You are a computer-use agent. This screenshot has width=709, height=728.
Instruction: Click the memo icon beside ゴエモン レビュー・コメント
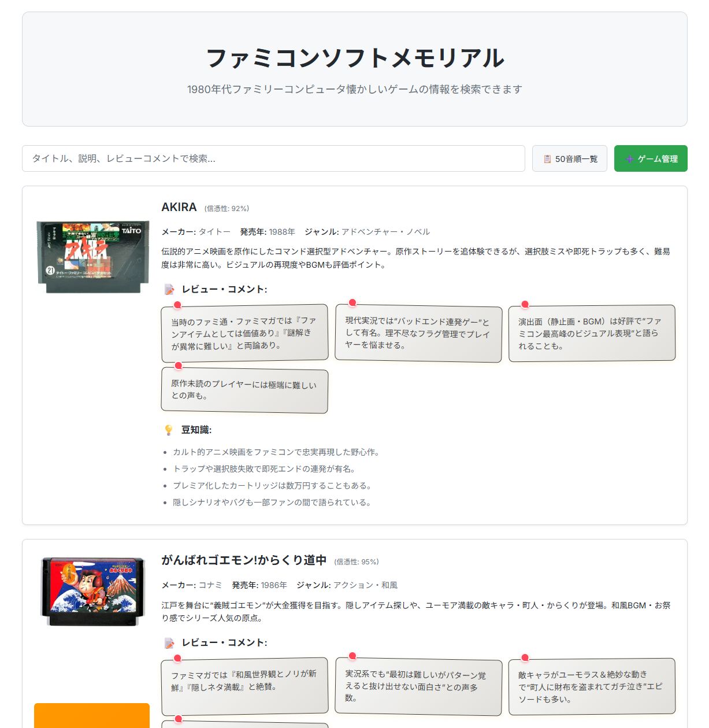tap(169, 642)
